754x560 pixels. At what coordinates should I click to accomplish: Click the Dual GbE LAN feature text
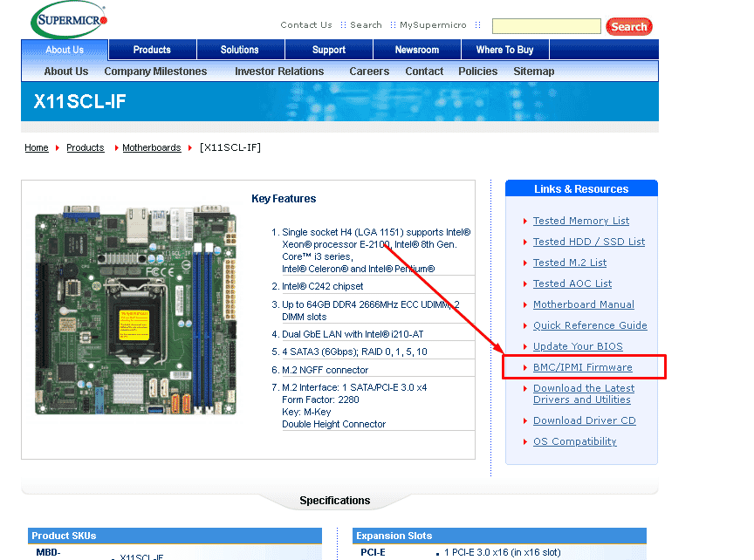tap(353, 334)
